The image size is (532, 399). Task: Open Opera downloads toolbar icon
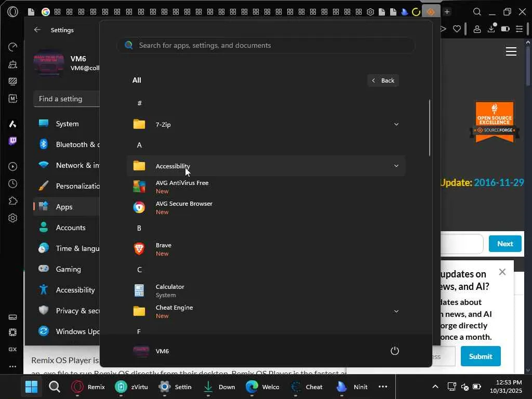491,28
